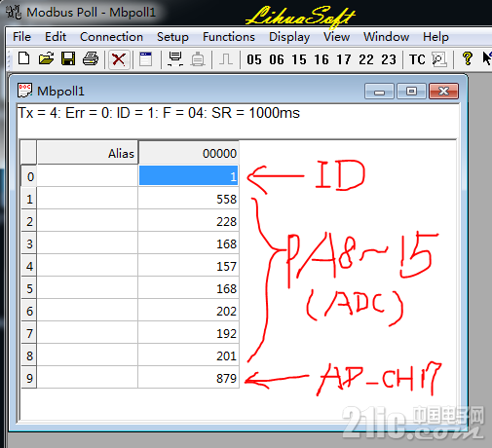Print using the printer toolbar icon
Viewport: 492px width, 448px height.
[91, 59]
